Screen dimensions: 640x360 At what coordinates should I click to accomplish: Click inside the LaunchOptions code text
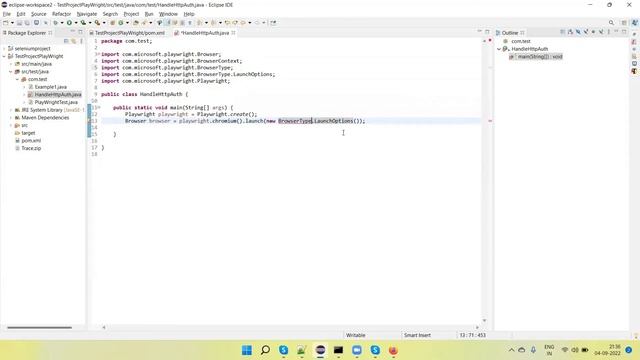(x=333, y=121)
